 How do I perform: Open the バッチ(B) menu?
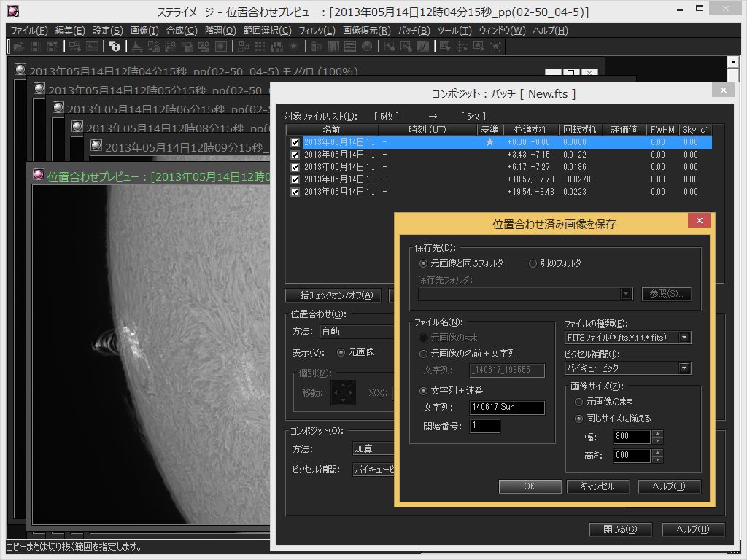414,31
